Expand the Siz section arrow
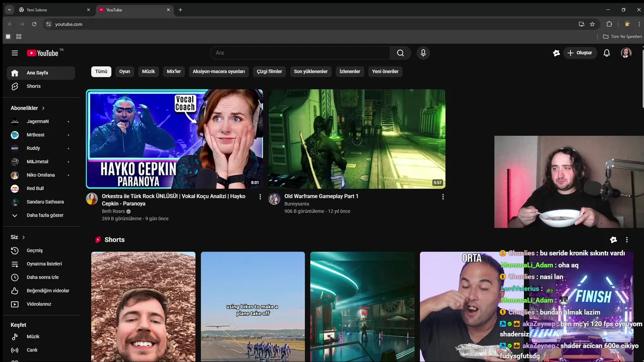 pyautogui.click(x=23, y=237)
